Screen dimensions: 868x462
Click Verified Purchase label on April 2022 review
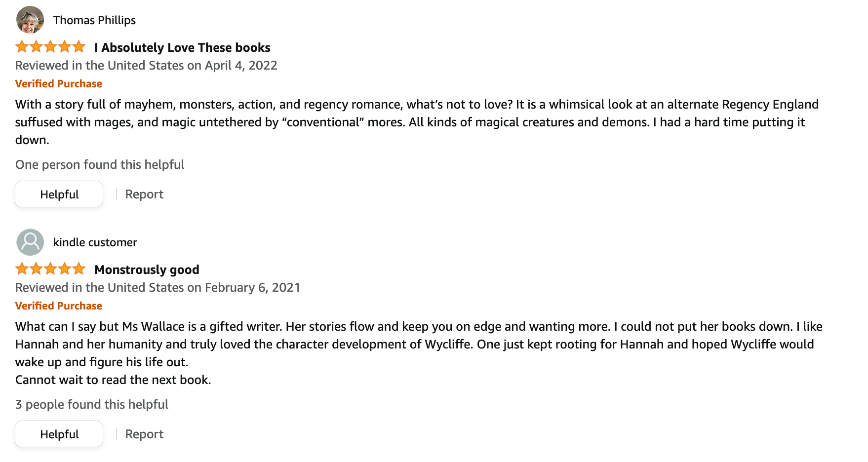click(59, 84)
